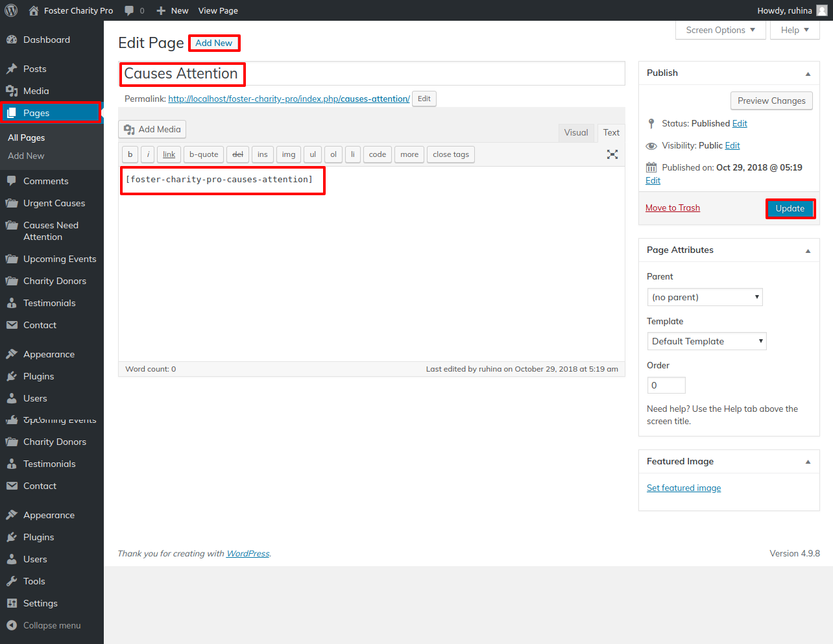833x644 pixels.
Task: Move page to Trash
Action: coord(673,208)
